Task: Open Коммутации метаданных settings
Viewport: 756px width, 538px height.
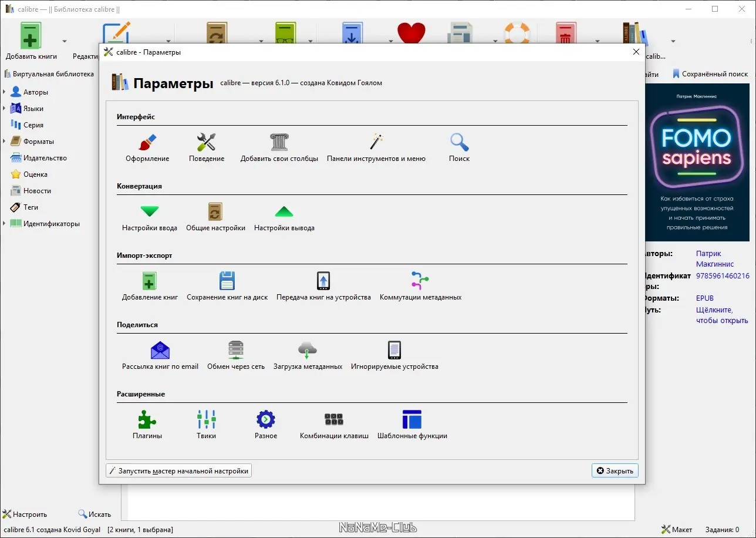Action: click(x=420, y=287)
